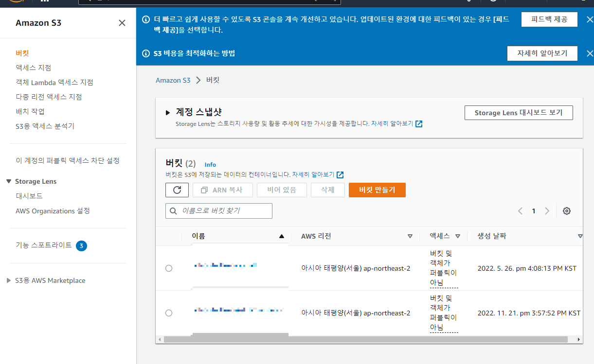The height and width of the screenshot is (364, 594).
Task: Close the Amazon S3 sidebar panel
Action: (122, 23)
